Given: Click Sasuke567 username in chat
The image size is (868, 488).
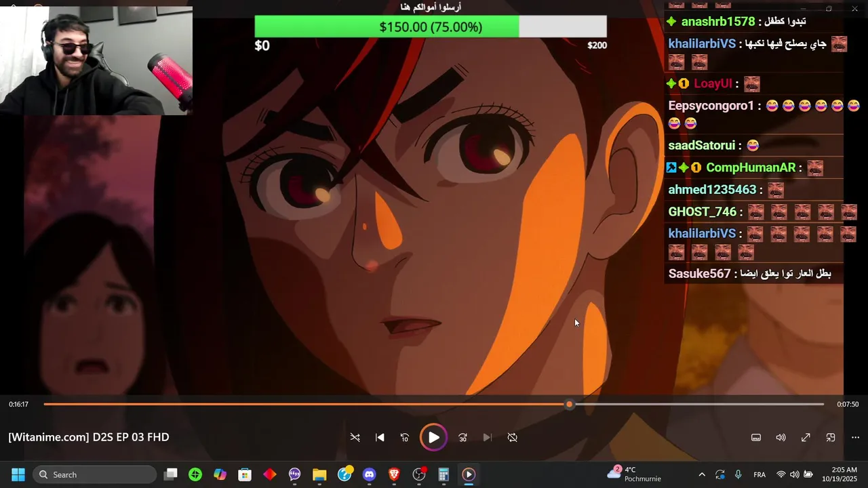Looking at the screenshot, I should [x=699, y=274].
